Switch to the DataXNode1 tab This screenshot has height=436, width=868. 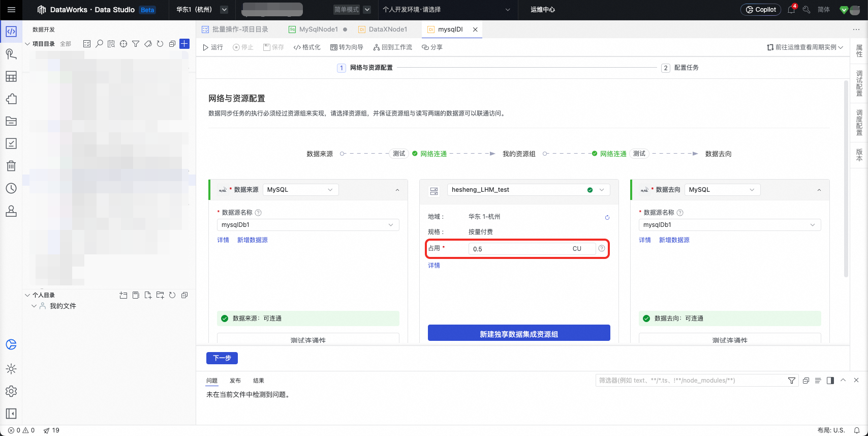383,30
